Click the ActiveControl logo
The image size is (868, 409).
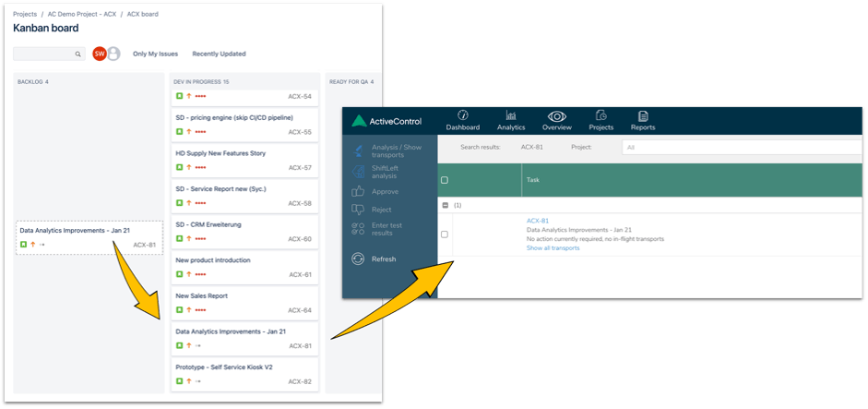point(386,121)
